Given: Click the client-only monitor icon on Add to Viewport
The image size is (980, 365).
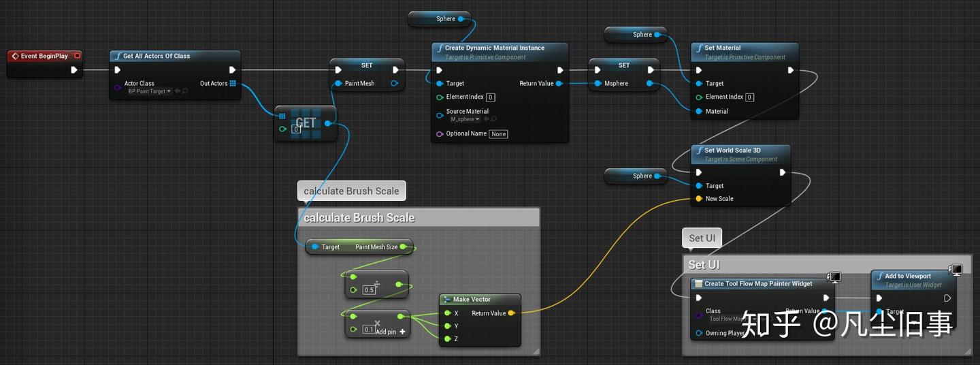Looking at the screenshot, I should tap(956, 271).
